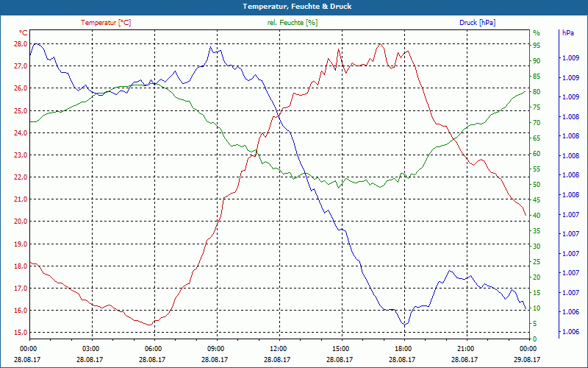
Task: Click the '26,0' temperature axis value
Action: (x=21, y=88)
